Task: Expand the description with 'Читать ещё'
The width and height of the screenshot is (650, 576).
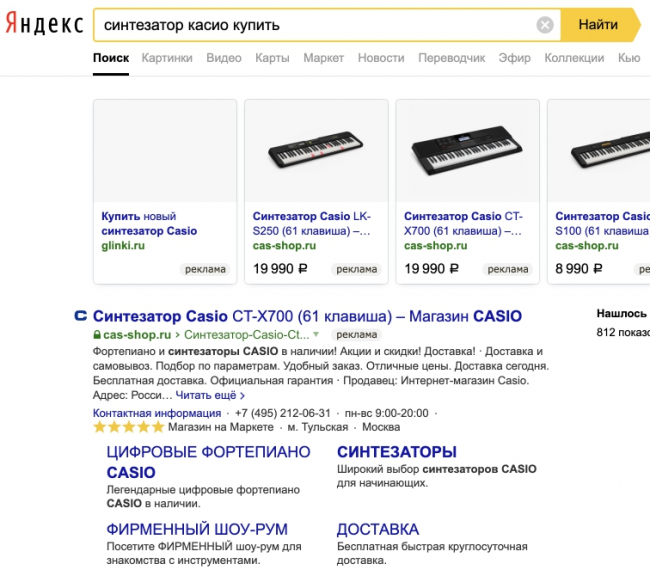Action: click(209, 395)
